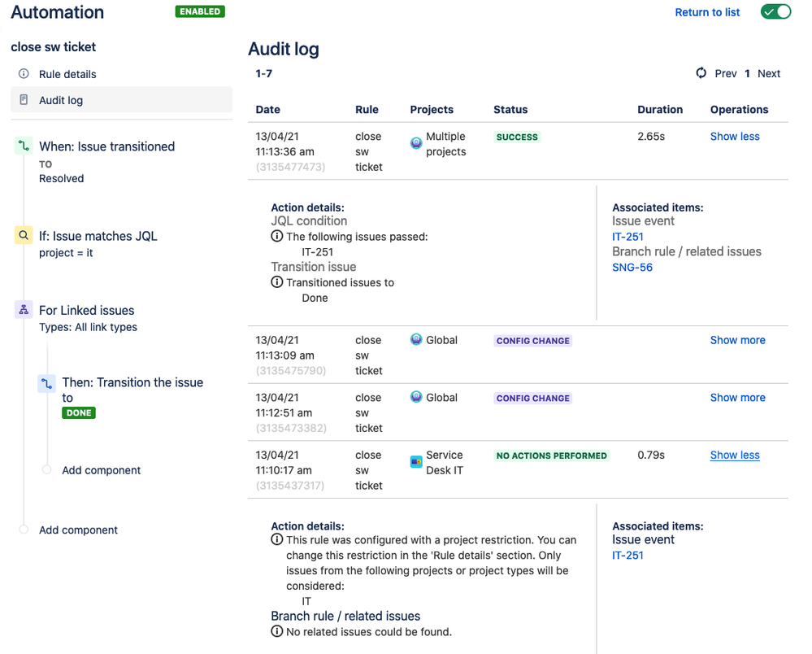This screenshot has width=812, height=654.
Task: Open IT-251 under the first Associated items
Action: 627,237
